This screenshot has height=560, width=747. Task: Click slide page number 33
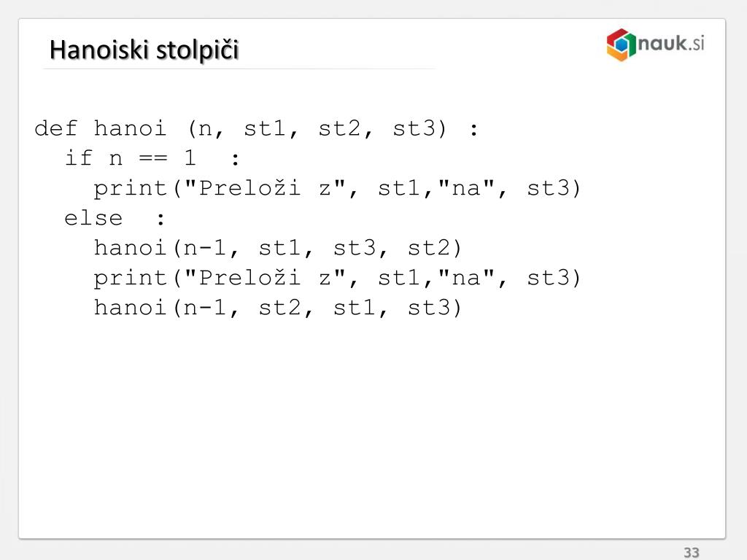click(x=692, y=553)
